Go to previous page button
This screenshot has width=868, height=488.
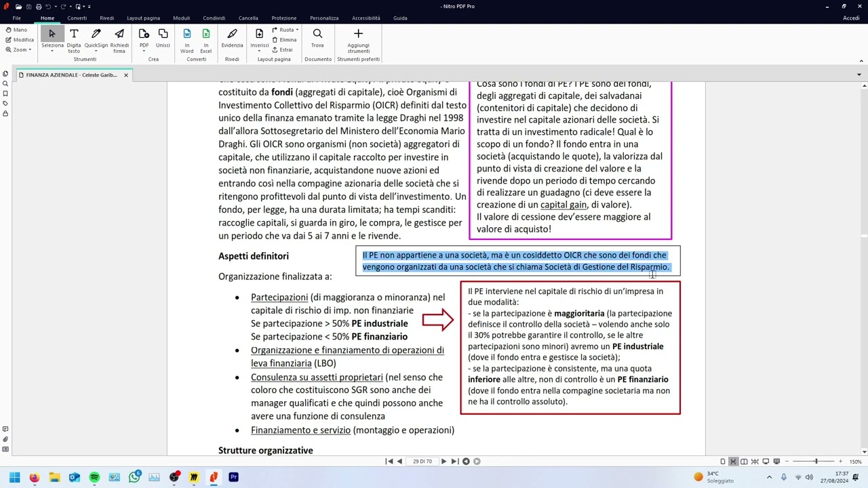[x=399, y=462]
